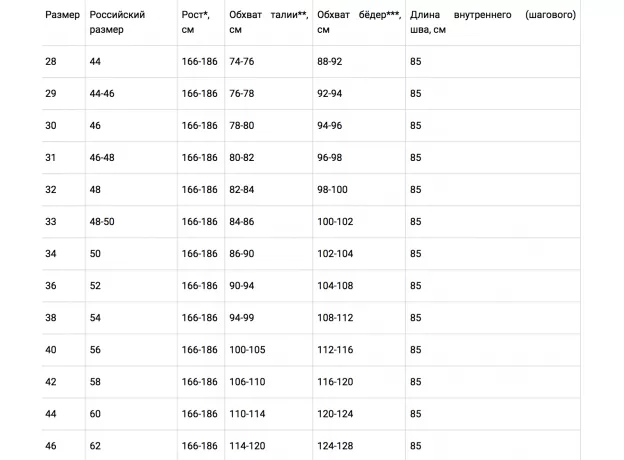Click the "Длина внутреннего (шагового) шва" header
Viewport: 624px width, 460px height.
pos(491,22)
